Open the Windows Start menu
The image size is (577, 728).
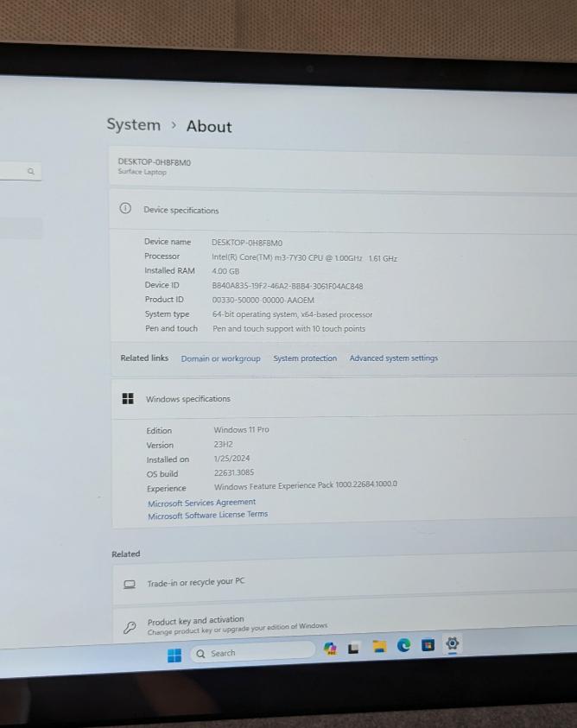[174, 655]
